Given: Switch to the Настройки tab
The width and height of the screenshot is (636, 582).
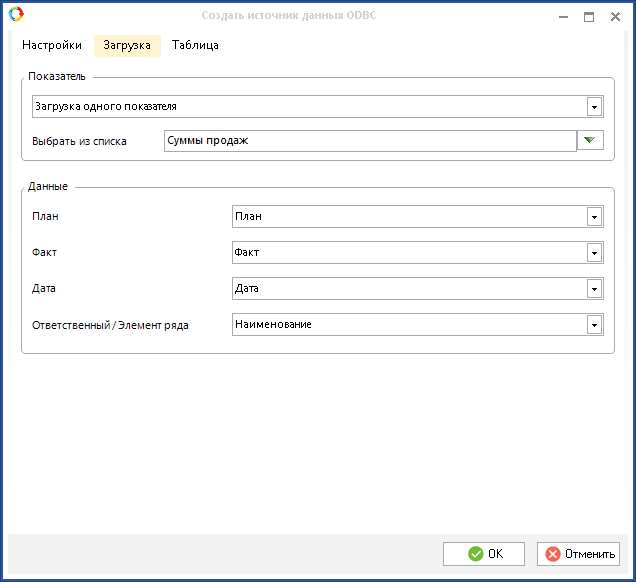Looking at the screenshot, I should coord(52,46).
